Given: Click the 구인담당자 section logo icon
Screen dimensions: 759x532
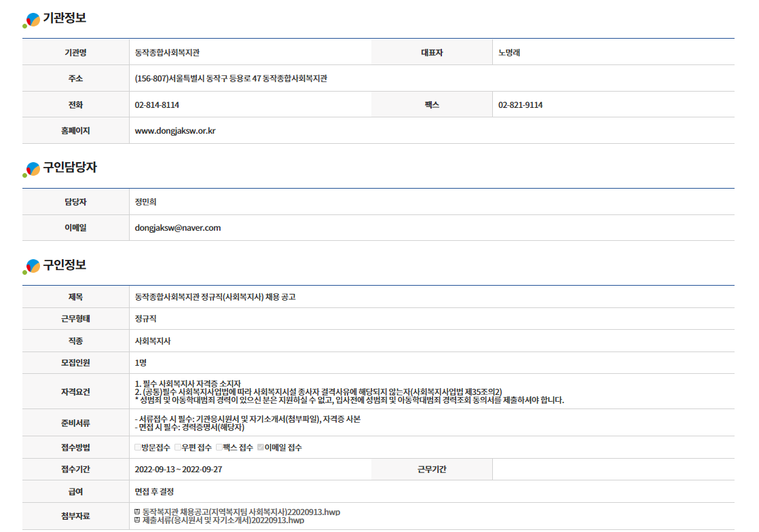Looking at the screenshot, I should tap(31, 170).
